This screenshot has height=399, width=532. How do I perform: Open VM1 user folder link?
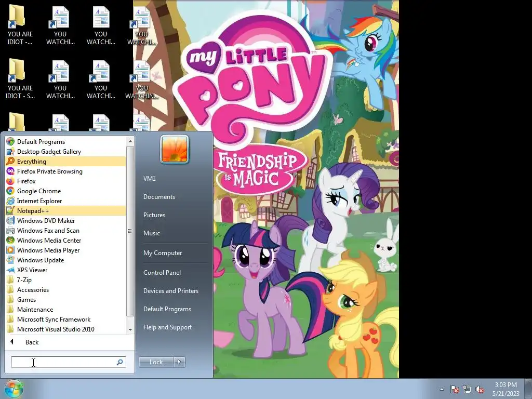coord(149,179)
